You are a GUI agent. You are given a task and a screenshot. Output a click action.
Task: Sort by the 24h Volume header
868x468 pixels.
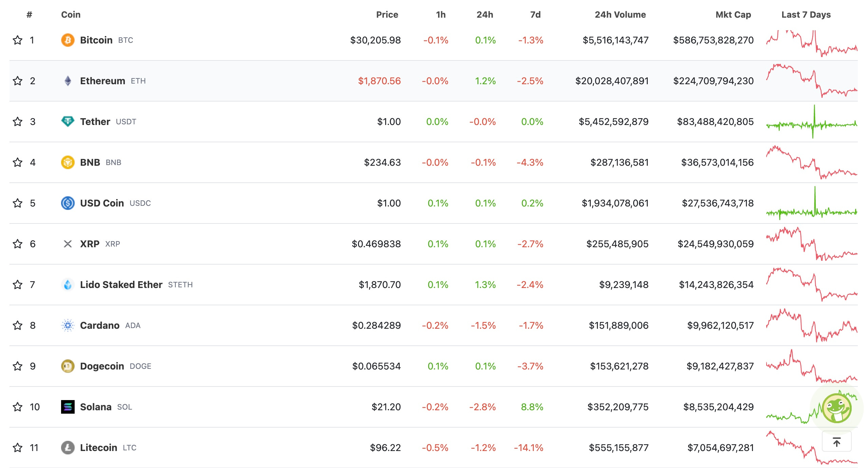tap(620, 15)
